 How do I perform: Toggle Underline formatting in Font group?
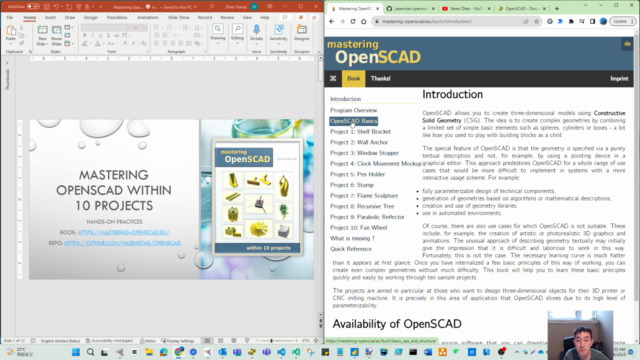[100, 36]
